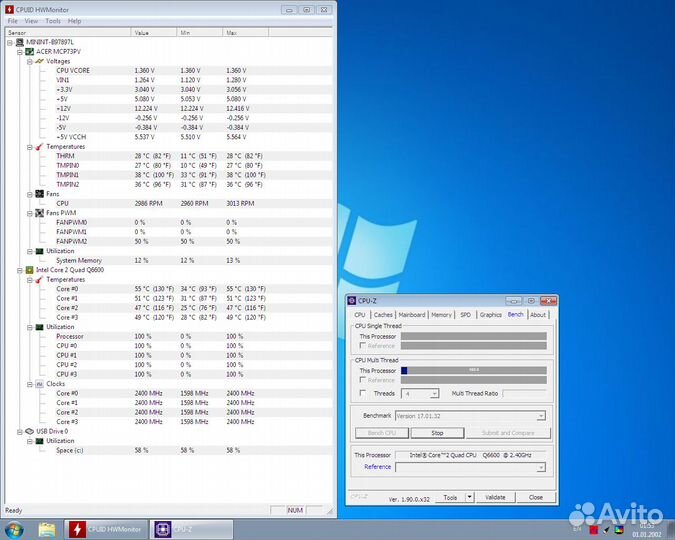Switch to CPUID HWMonitor taskbar button
This screenshot has width=675, height=540.
point(106,529)
